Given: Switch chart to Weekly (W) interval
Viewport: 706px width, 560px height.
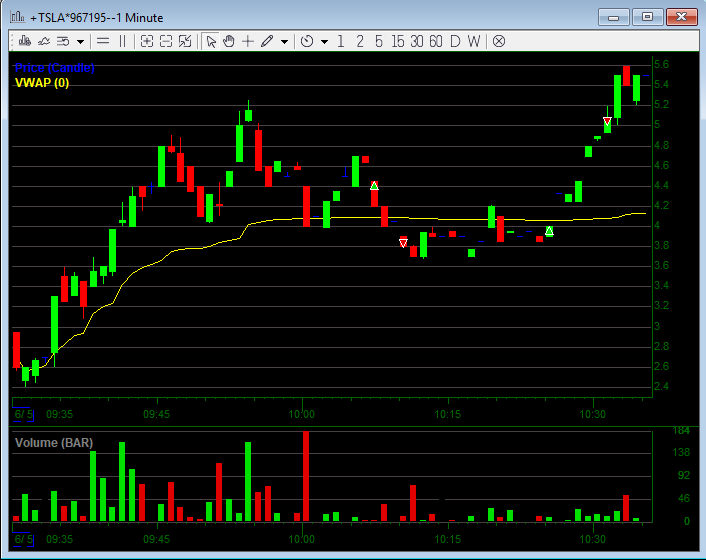Looking at the screenshot, I should coord(473,41).
